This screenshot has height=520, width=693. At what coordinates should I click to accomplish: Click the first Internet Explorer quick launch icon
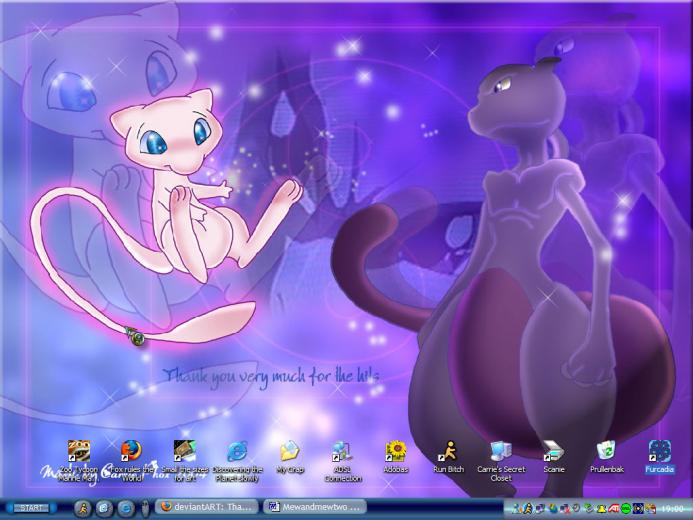point(104,509)
